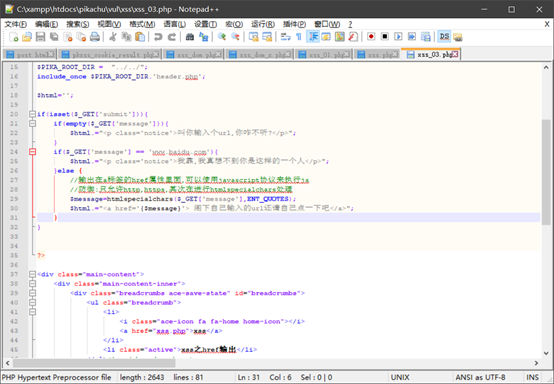Viewport: 554px width, 384px height.
Task: Open the 设置(T) menu
Action: 206,24
